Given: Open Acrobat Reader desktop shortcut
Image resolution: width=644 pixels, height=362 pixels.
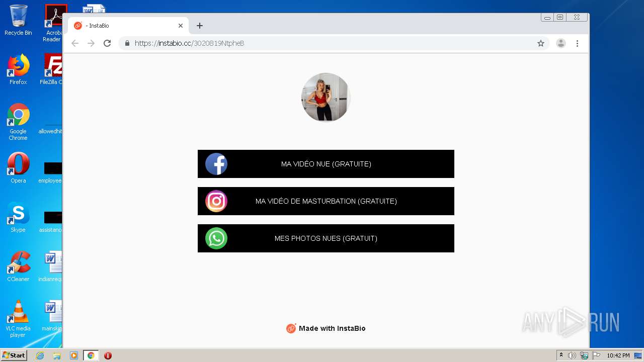Looking at the screenshot, I should pyautogui.click(x=53, y=23).
